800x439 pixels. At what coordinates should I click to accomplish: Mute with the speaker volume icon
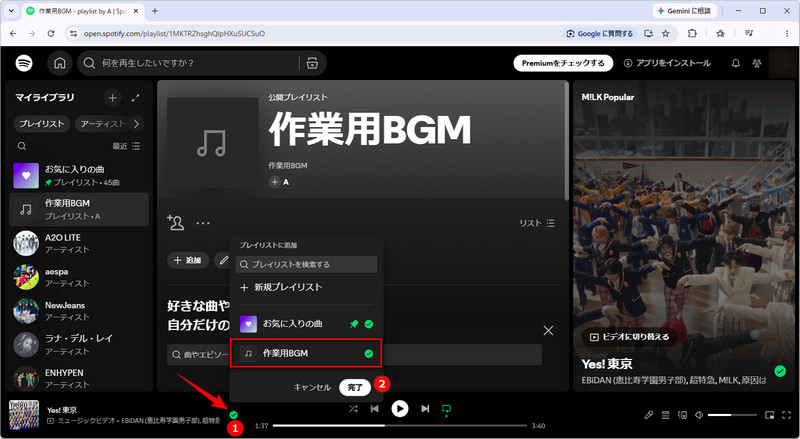click(x=699, y=415)
